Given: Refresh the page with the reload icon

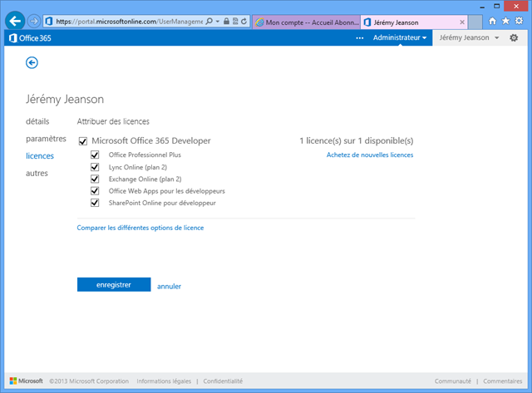Looking at the screenshot, I should [244, 22].
